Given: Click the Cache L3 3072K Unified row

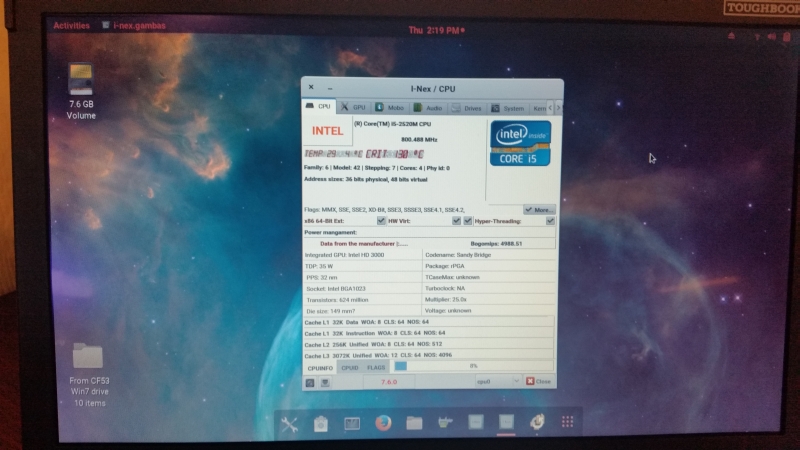Looking at the screenshot, I should (429, 355).
